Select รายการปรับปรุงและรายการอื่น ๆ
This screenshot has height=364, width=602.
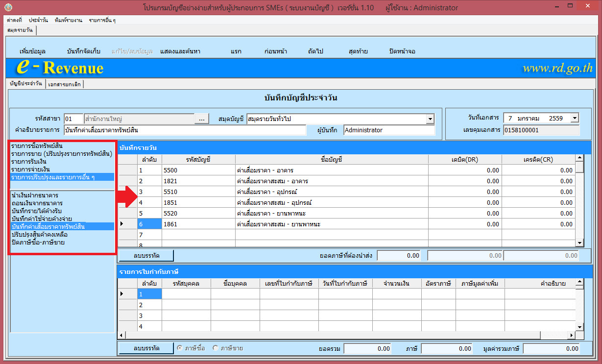pos(61,177)
